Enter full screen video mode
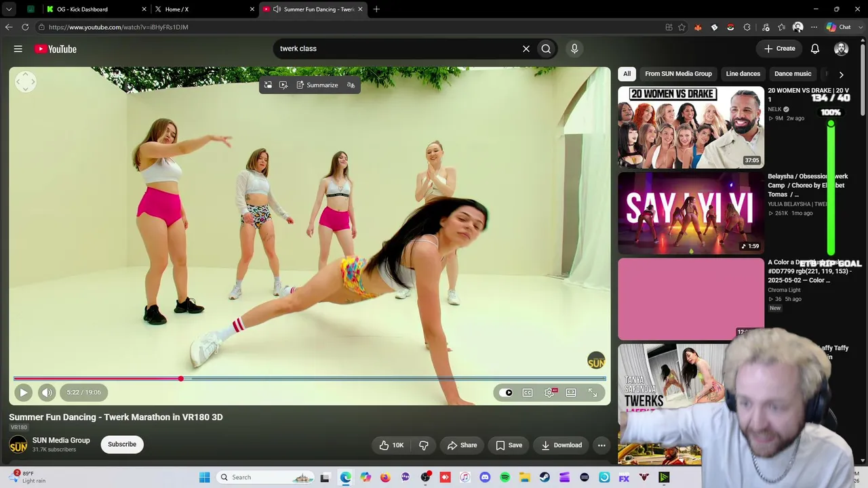Viewport: 868px width, 488px height. pyautogui.click(x=593, y=392)
